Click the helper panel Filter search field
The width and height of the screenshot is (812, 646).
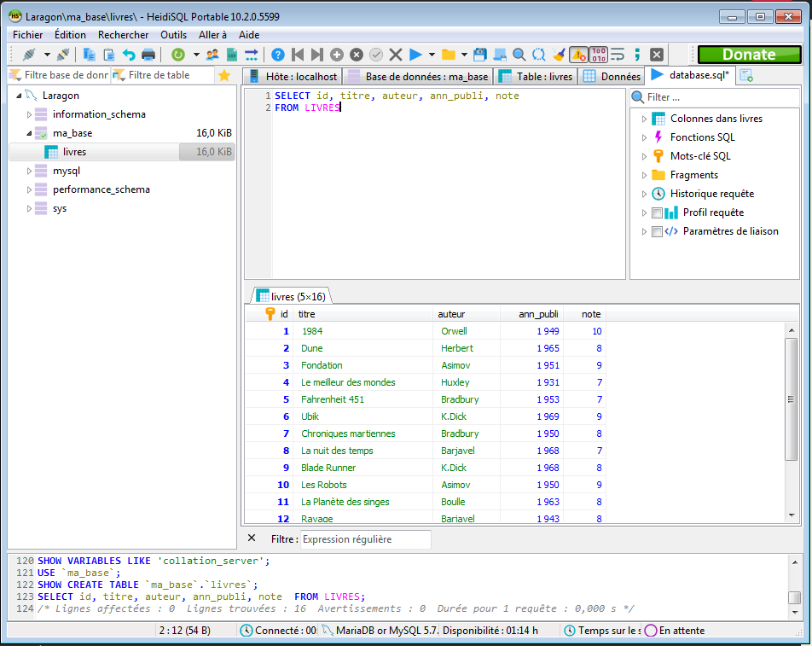click(715, 97)
